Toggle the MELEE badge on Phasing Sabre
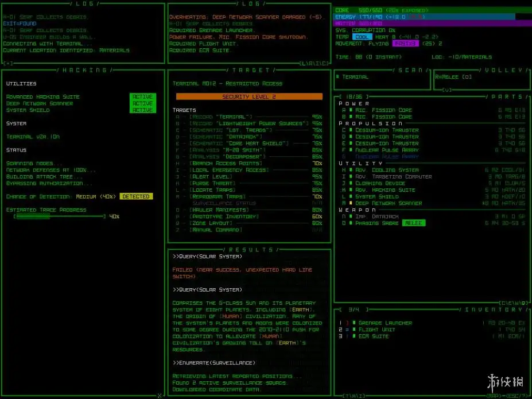The image size is (532, 399). (x=414, y=223)
